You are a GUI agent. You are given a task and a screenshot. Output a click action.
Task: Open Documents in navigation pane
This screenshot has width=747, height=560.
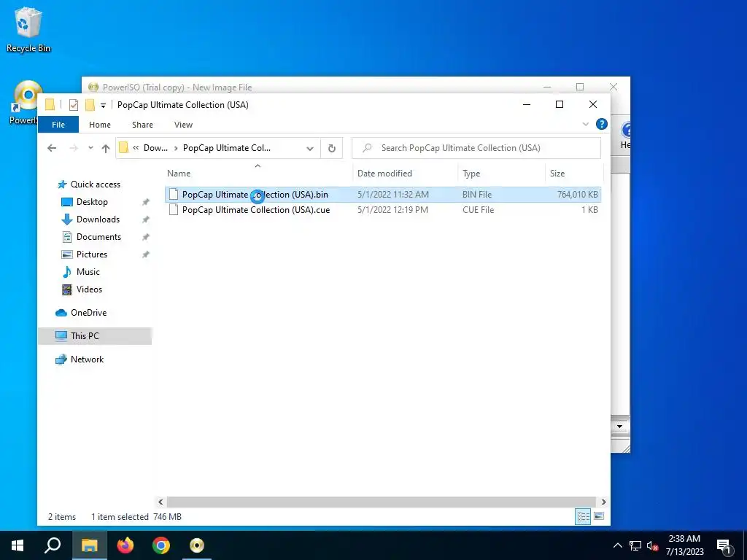point(98,237)
